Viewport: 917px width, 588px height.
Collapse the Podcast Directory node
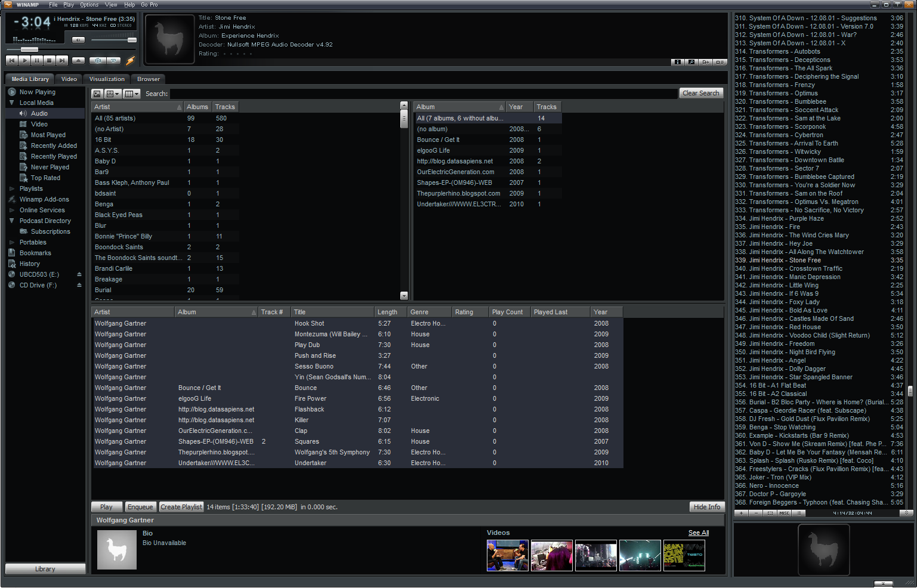11,221
